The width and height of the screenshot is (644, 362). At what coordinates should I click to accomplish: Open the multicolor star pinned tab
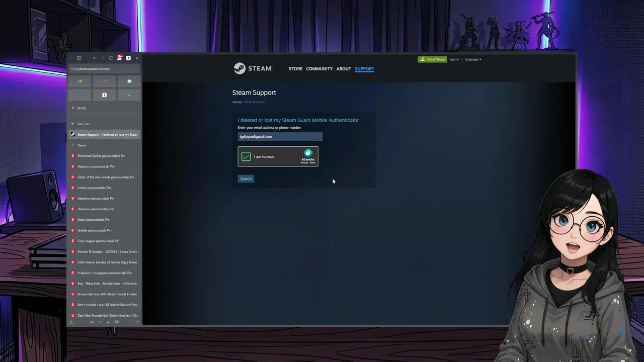(x=129, y=95)
